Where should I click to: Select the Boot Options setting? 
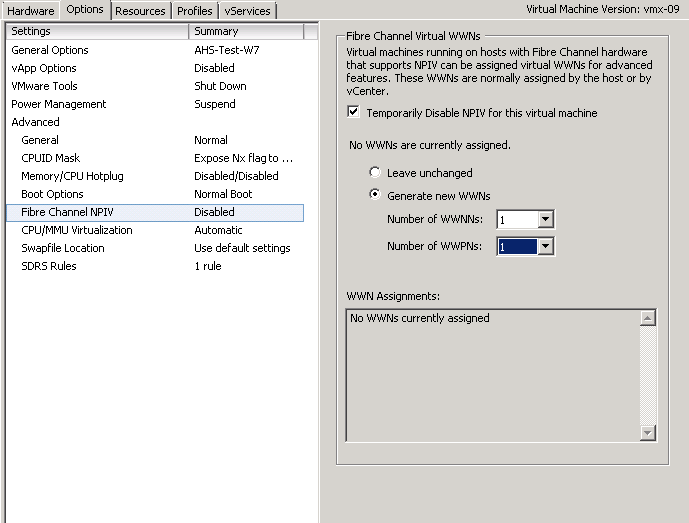click(x=155, y=194)
